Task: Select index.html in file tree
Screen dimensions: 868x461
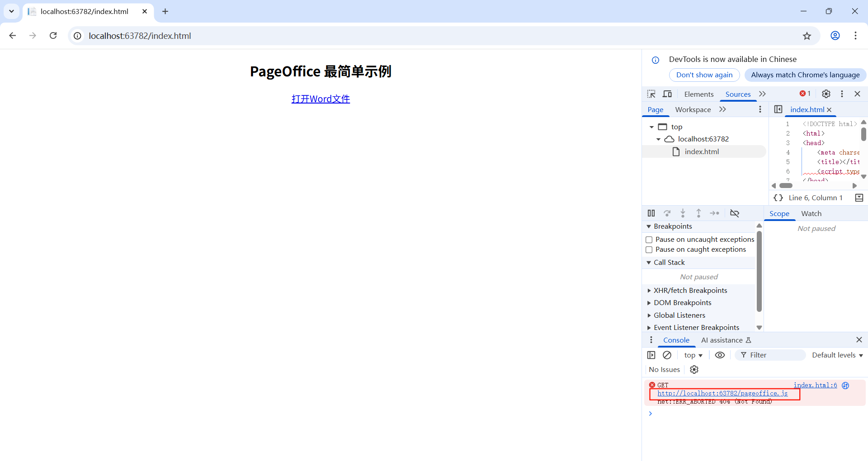Action: point(703,152)
